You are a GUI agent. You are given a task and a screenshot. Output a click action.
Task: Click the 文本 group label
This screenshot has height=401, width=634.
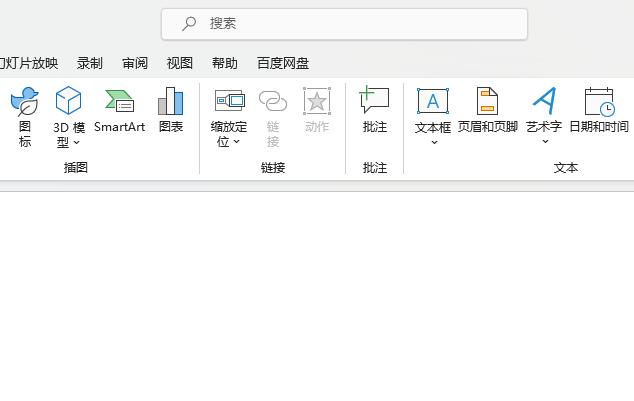pyautogui.click(x=566, y=167)
